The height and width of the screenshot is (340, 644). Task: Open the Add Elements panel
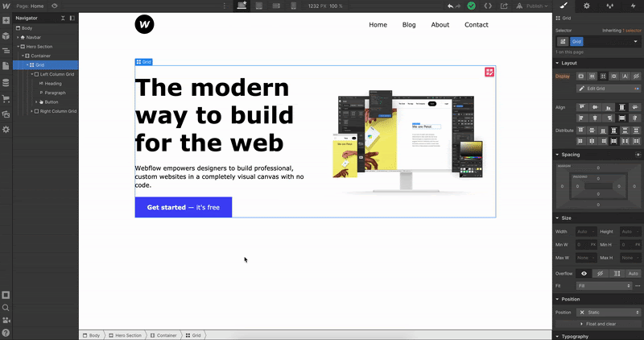pos(6,21)
